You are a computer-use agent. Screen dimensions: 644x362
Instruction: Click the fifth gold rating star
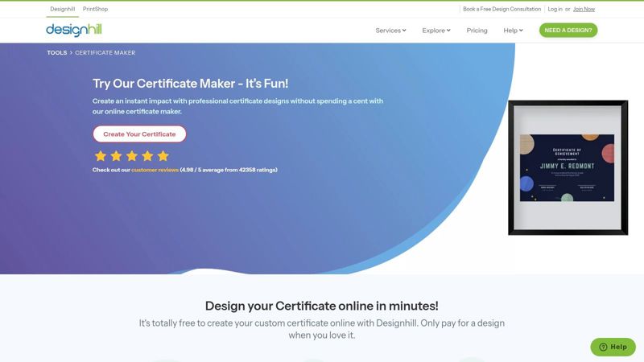click(x=163, y=156)
